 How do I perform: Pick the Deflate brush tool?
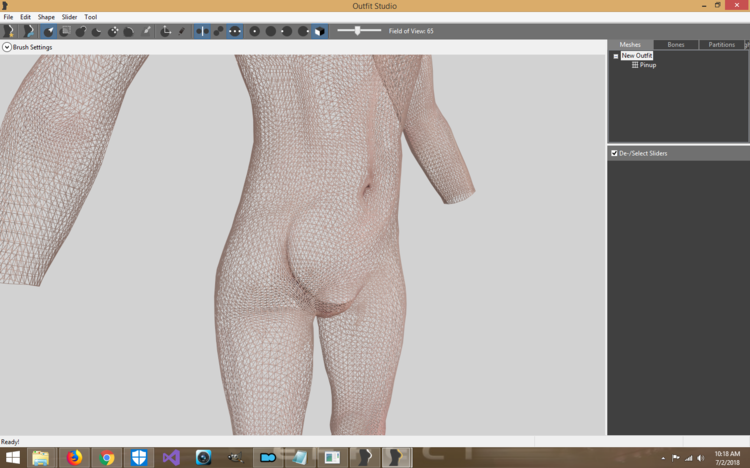[97, 31]
